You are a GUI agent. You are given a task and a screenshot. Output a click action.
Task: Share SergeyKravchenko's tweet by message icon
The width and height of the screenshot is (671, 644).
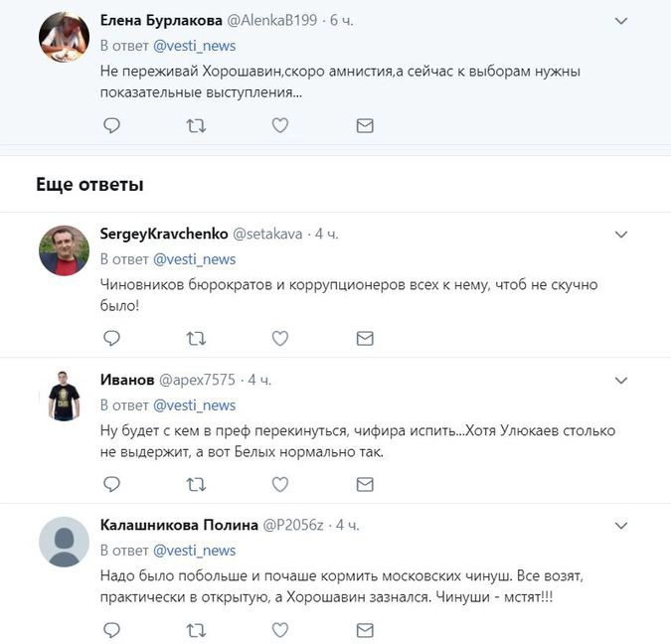click(365, 338)
